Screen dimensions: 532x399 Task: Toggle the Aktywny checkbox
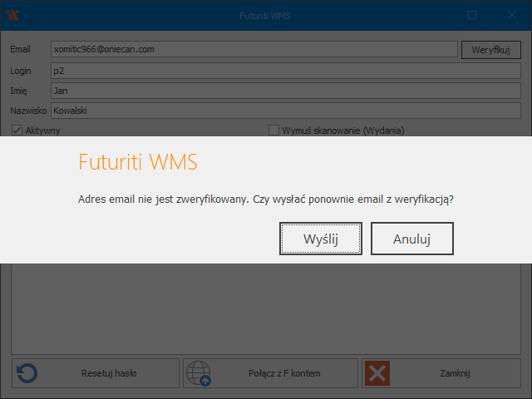coord(17,131)
